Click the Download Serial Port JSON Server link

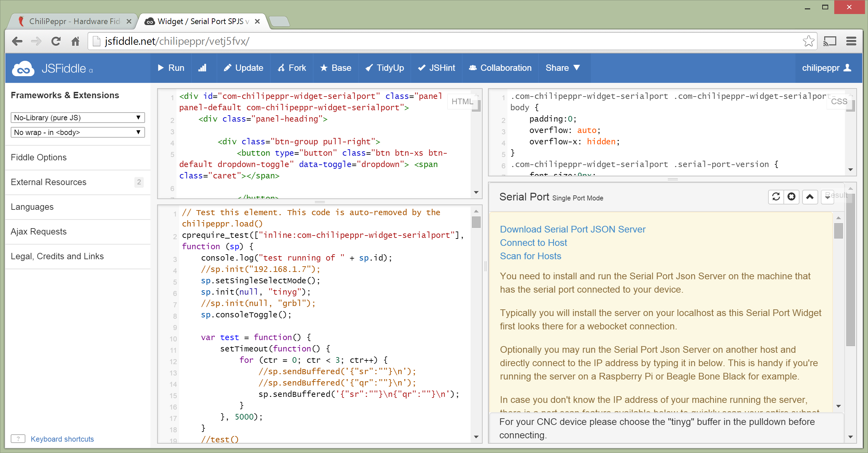(x=572, y=230)
